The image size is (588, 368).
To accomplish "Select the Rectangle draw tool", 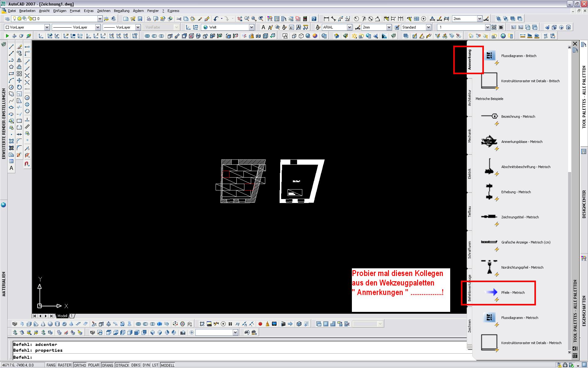I will [11, 74].
